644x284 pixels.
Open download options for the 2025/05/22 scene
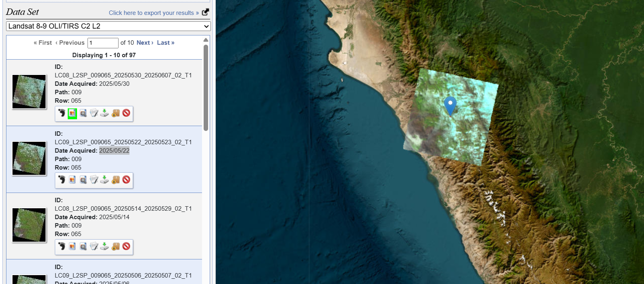pos(104,180)
